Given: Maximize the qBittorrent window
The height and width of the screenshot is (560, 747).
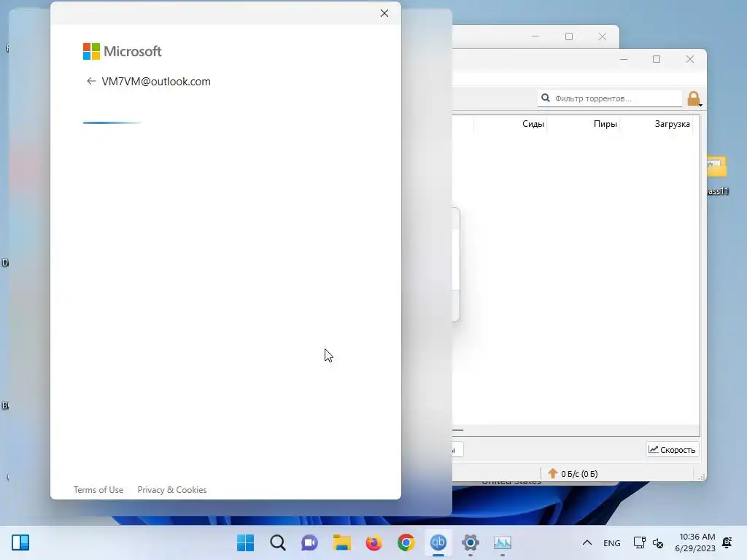Looking at the screenshot, I should [657, 59].
